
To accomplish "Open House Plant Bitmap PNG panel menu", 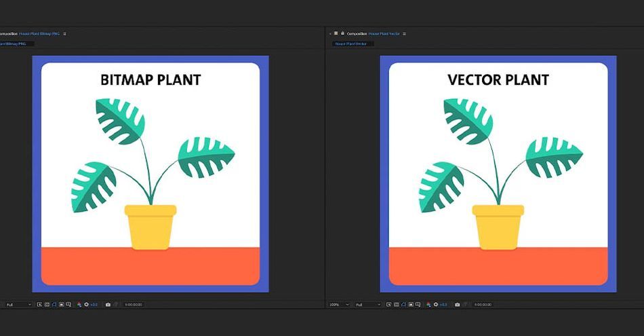I will pos(64,34).
